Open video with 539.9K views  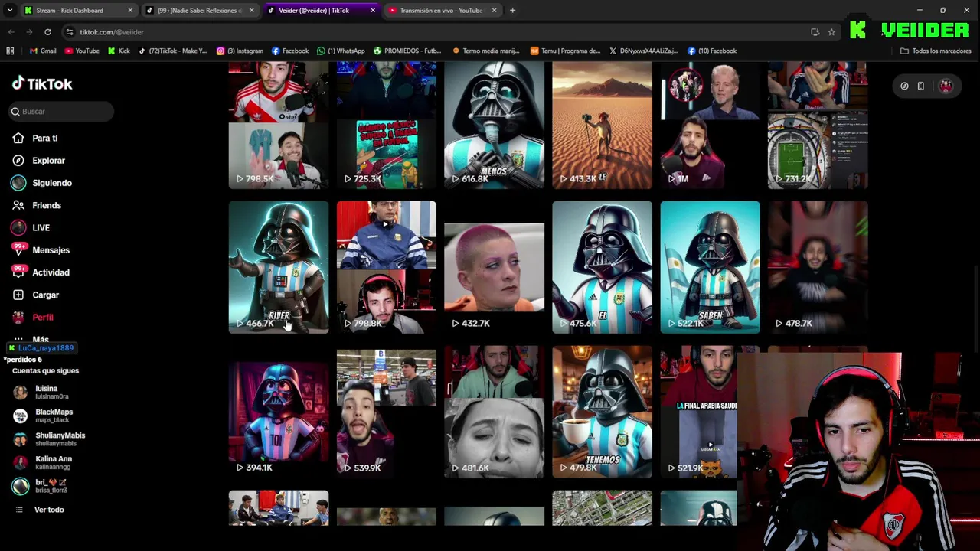coord(387,413)
